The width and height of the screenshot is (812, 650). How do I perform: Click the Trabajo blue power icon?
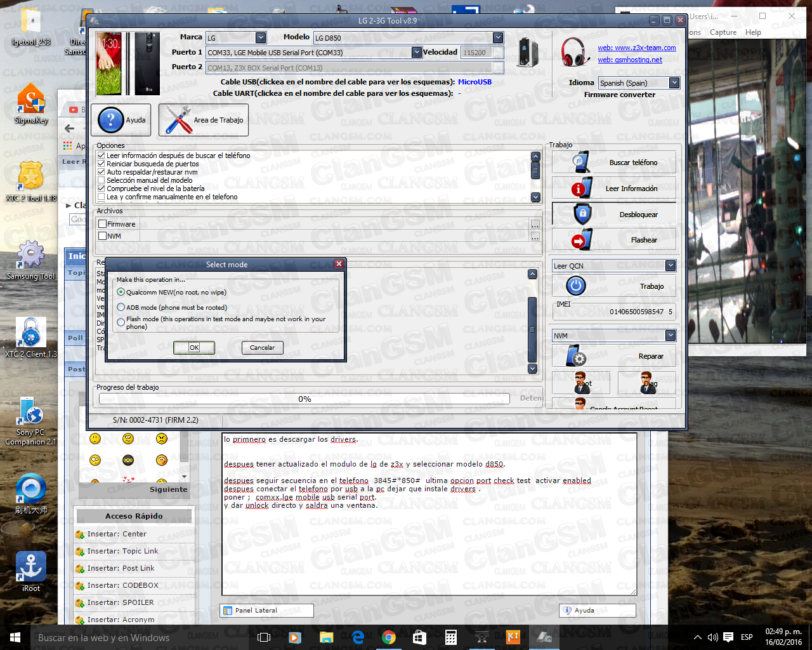[576, 286]
